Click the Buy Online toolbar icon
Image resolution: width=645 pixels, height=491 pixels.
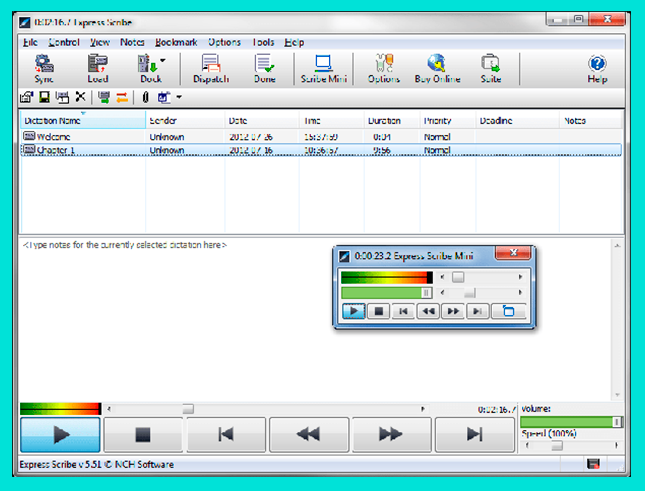[437, 68]
